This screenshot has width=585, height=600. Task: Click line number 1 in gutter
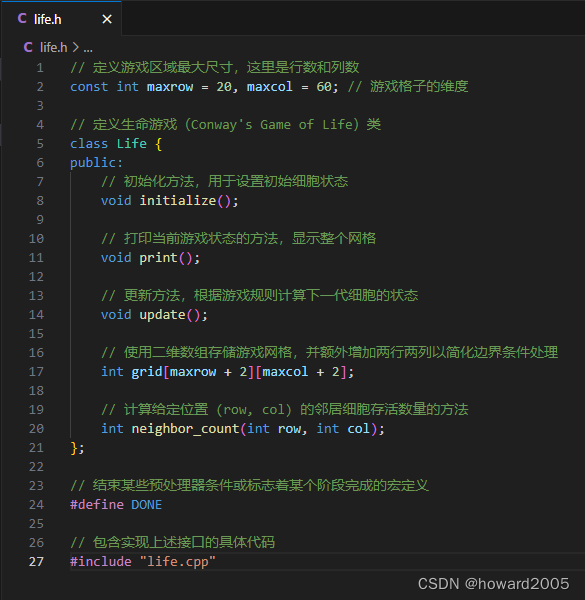(40, 68)
